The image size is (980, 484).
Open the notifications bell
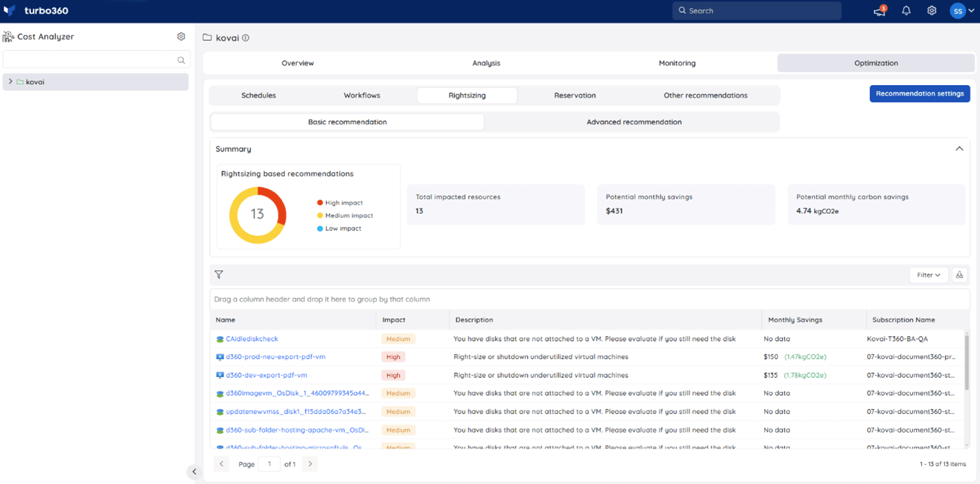(x=906, y=11)
